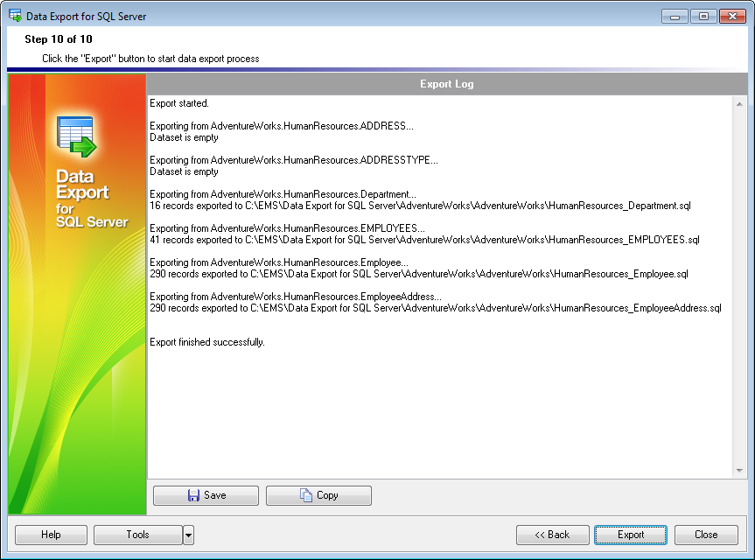Go to previous step with << Back
Image resolution: width=755 pixels, height=560 pixels.
click(x=551, y=535)
